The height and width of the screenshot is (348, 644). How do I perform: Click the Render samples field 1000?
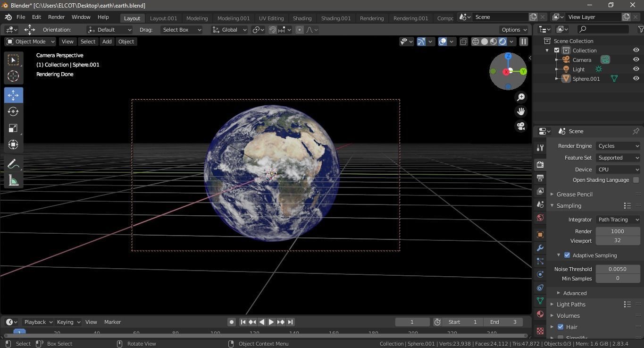618,231
